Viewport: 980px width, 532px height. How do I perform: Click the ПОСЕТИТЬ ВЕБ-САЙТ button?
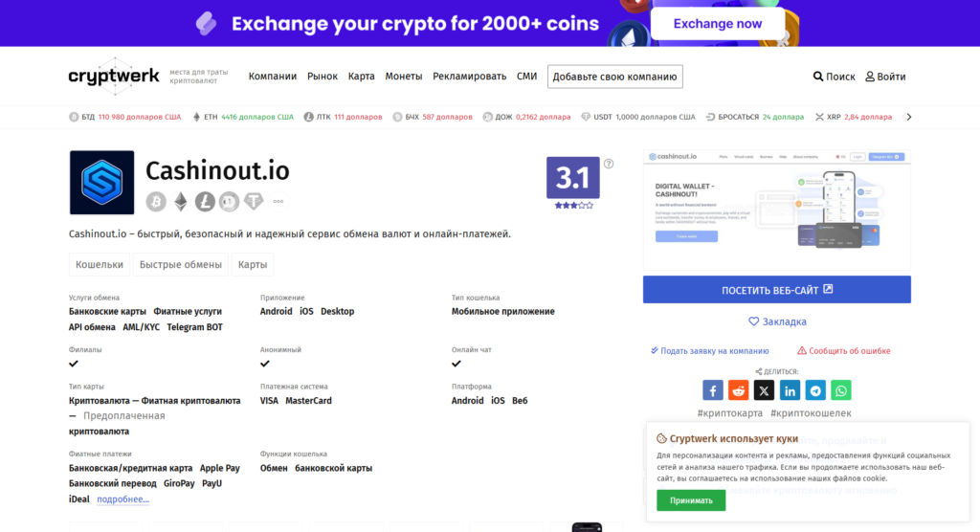[x=777, y=290]
